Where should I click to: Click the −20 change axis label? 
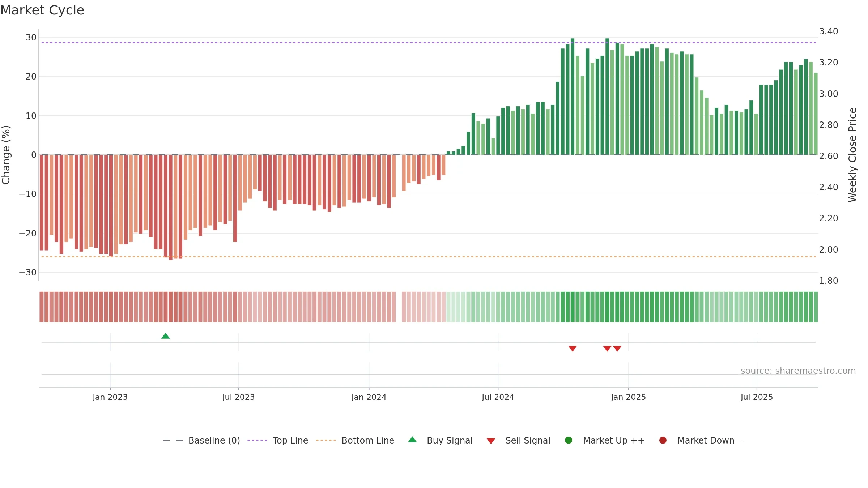[28, 234]
